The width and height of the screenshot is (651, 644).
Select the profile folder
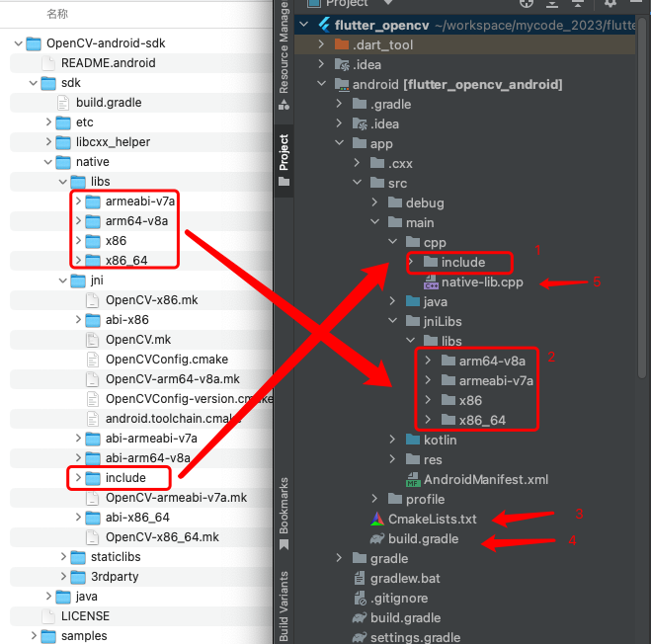click(x=417, y=499)
